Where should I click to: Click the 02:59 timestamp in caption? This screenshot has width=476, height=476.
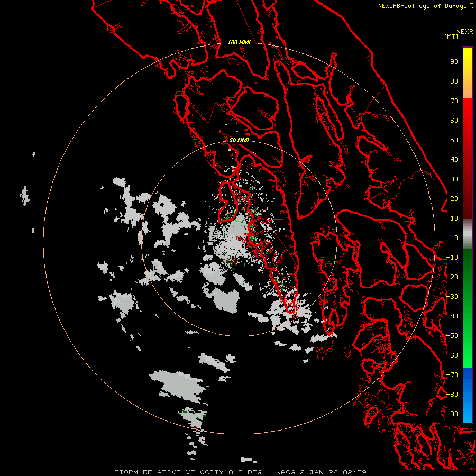354,472
